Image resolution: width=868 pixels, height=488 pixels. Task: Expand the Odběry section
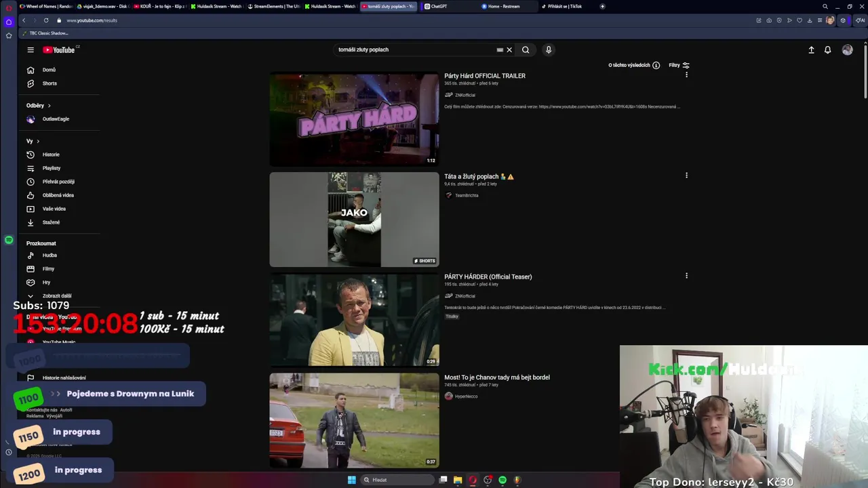39,106
